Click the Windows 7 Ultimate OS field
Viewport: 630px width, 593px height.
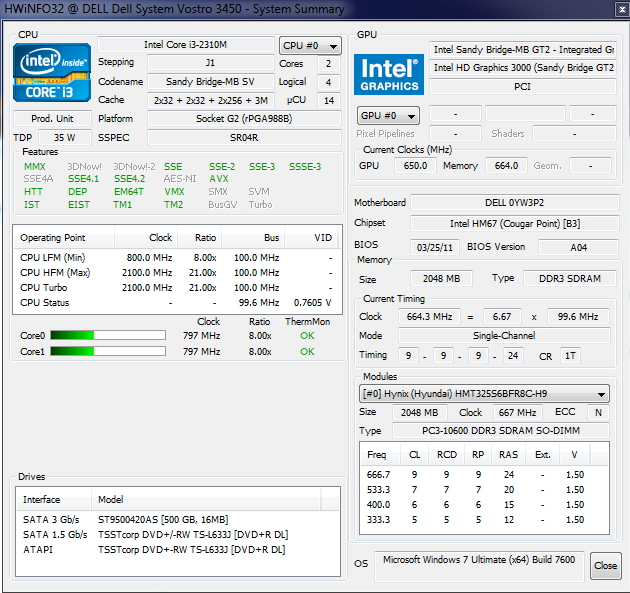pyautogui.click(x=479, y=566)
